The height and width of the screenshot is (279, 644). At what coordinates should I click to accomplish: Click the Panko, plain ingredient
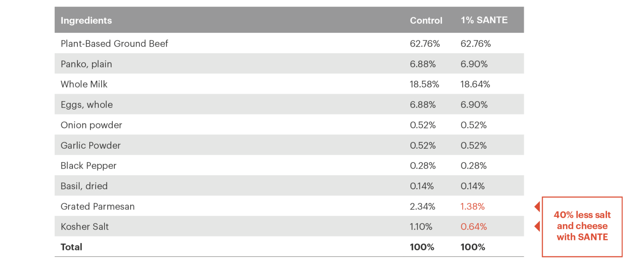click(86, 64)
